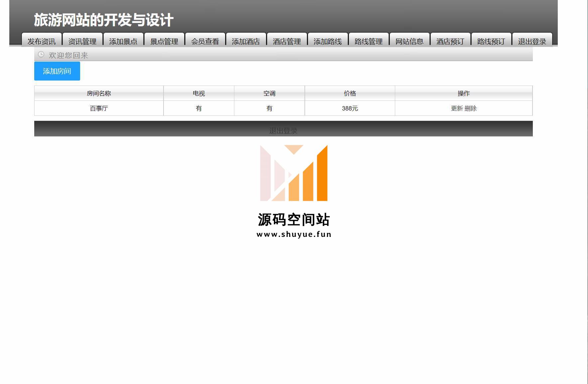Click 有 under the 电视 column

(x=199, y=108)
